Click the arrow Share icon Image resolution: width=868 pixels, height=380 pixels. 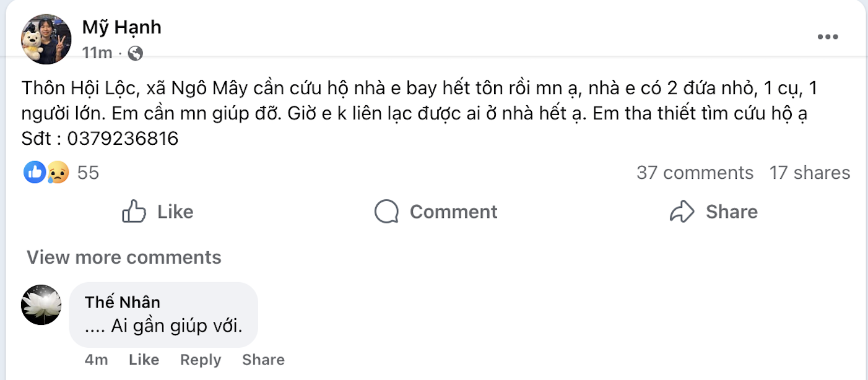coord(682,212)
